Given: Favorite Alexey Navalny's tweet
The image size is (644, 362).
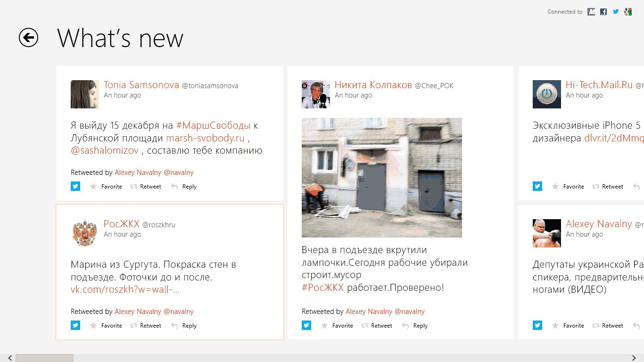Looking at the screenshot, I should click(568, 326).
